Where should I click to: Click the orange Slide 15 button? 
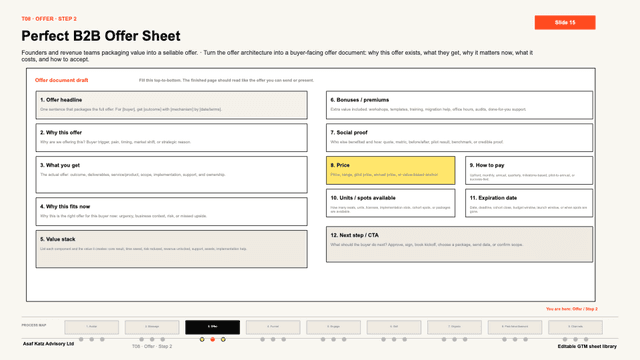[x=565, y=22]
